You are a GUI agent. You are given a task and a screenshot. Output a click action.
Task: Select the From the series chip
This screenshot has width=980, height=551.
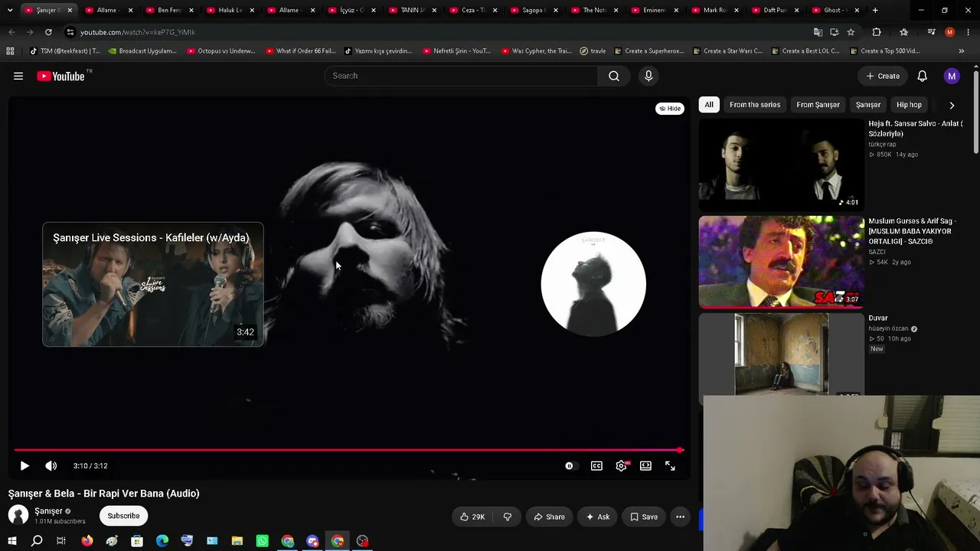[x=755, y=105]
